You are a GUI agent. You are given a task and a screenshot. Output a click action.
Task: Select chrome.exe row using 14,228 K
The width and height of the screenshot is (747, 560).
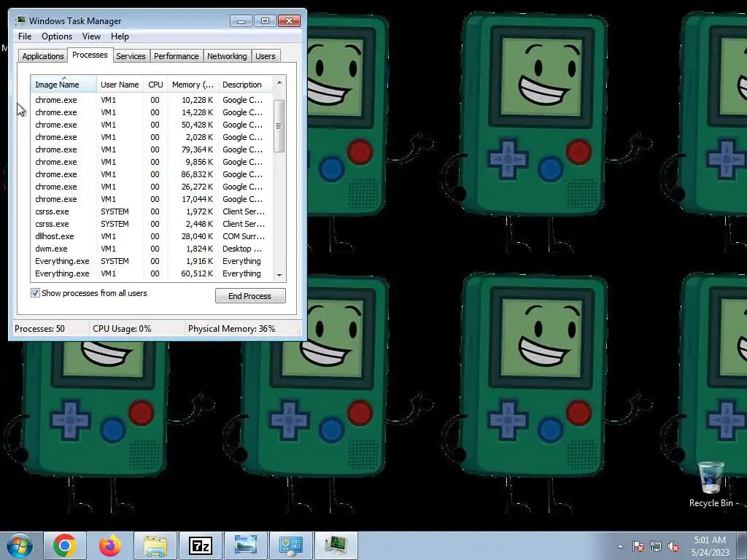pos(152,112)
